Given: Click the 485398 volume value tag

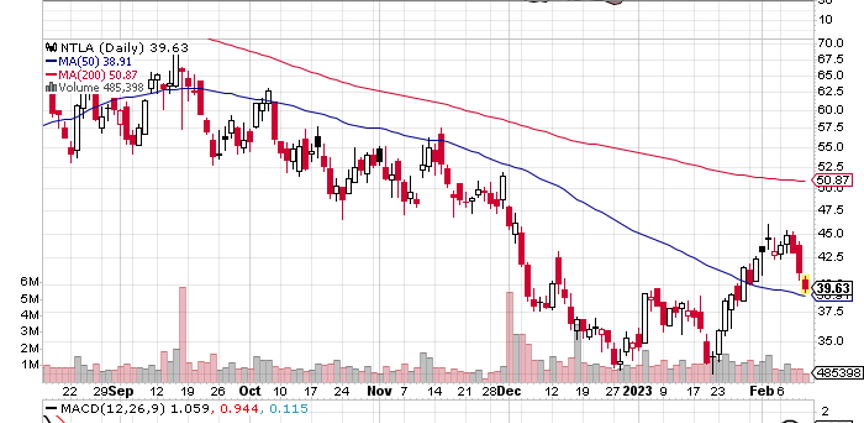Looking at the screenshot, I should tap(838, 373).
